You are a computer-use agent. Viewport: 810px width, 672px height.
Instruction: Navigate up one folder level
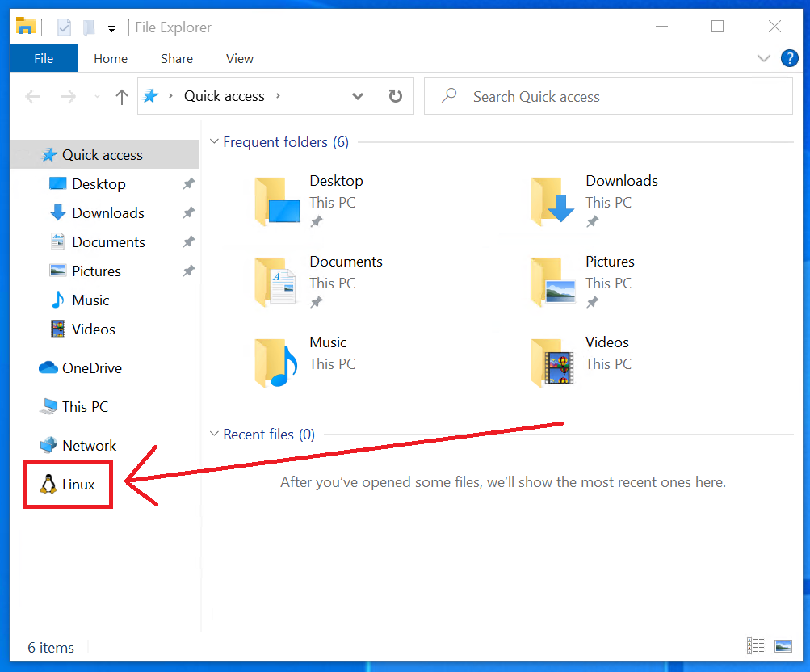click(121, 95)
